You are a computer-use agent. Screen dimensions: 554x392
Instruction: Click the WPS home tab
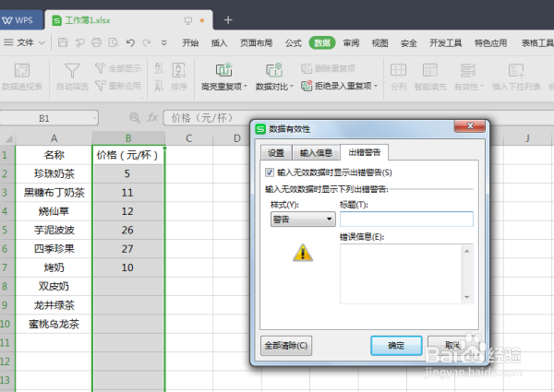(x=21, y=20)
